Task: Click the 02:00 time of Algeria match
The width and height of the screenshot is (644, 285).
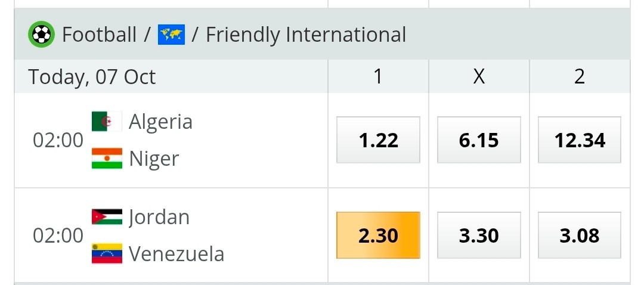Action: [58, 141]
